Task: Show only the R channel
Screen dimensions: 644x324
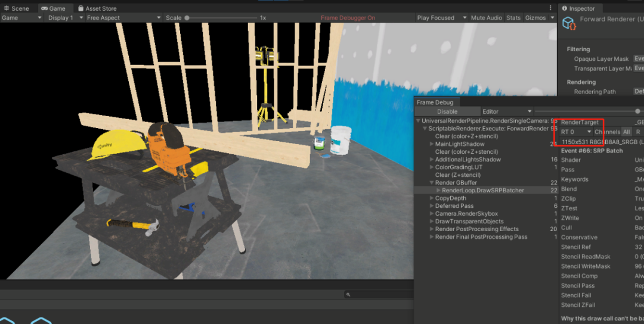Action: (637, 132)
